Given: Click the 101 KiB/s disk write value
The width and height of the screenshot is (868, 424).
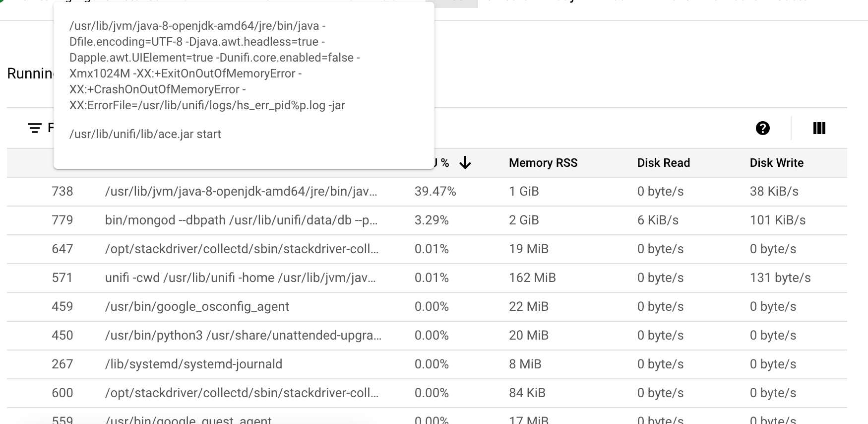Looking at the screenshot, I should point(777,220).
